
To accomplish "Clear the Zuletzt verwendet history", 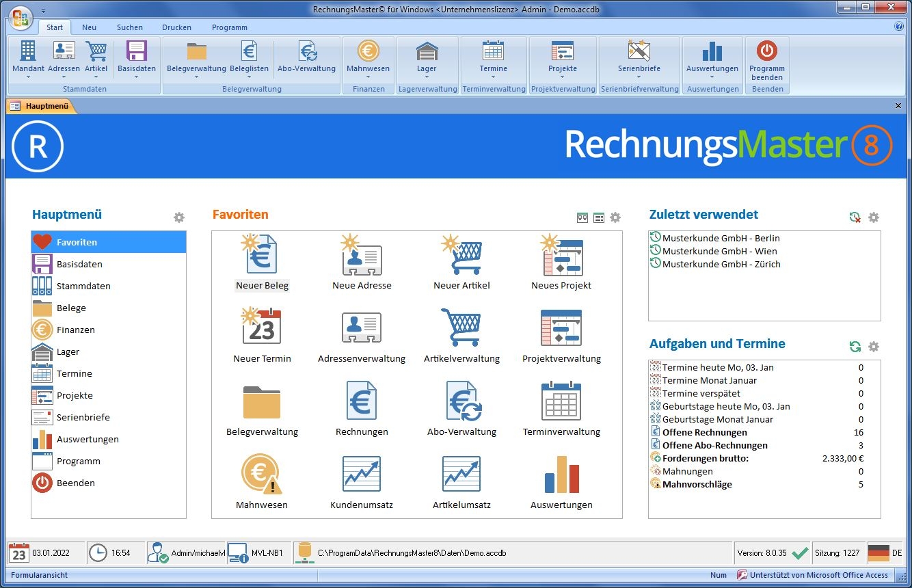I will point(855,217).
